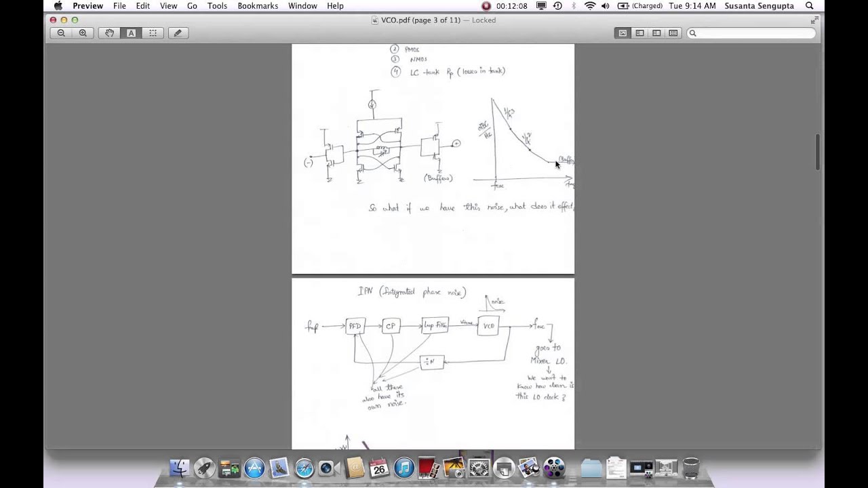This screenshot has width=868, height=488.
Task: Open Finder from the Dock
Action: [x=180, y=468]
